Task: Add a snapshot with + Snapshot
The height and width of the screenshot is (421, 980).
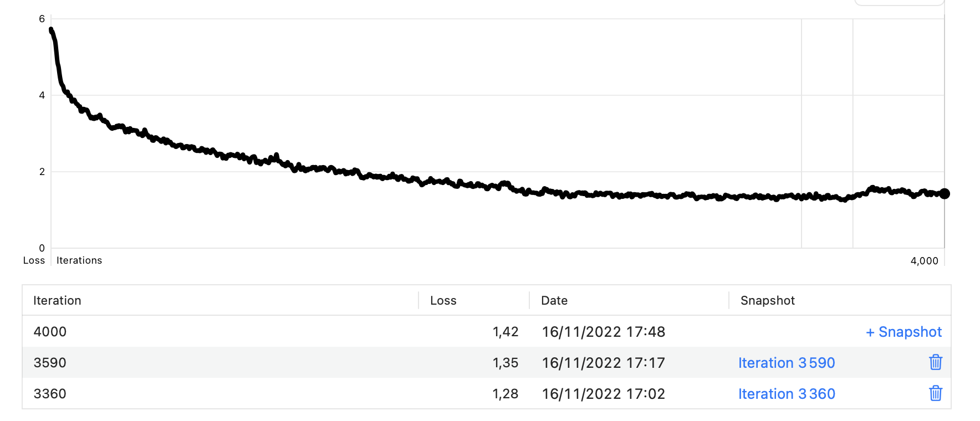Action: coord(904,332)
